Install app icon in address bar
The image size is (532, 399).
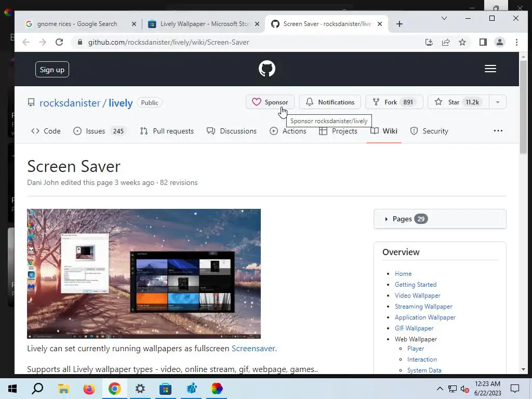[429, 42]
